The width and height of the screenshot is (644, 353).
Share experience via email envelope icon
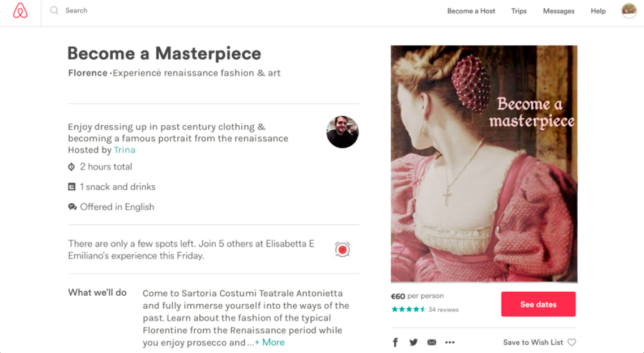pyautogui.click(x=432, y=342)
